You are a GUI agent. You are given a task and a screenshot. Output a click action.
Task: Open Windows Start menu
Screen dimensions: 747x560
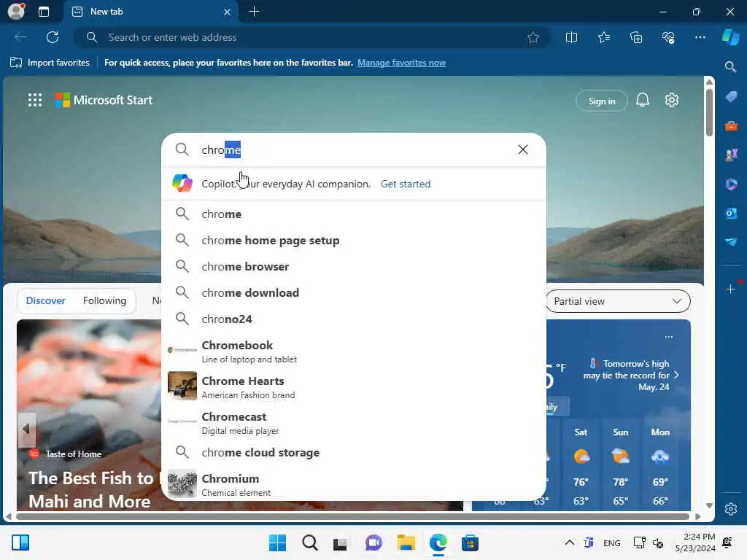[277, 542]
